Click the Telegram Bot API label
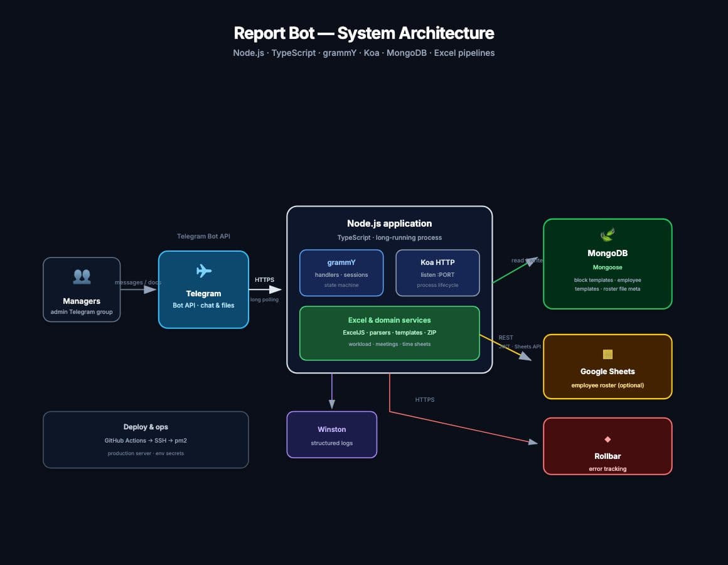This screenshot has width=728, height=565. point(203,236)
